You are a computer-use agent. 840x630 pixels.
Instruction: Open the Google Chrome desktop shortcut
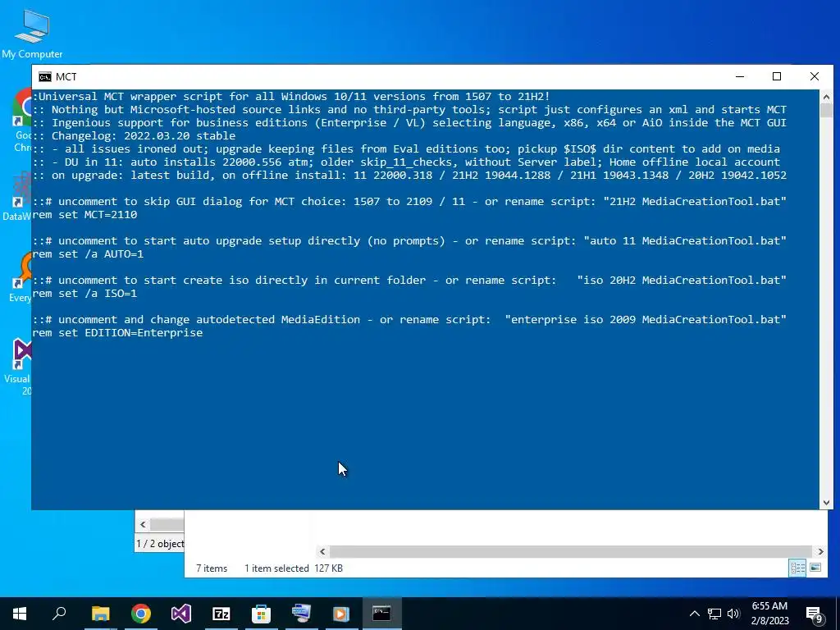coord(21,121)
